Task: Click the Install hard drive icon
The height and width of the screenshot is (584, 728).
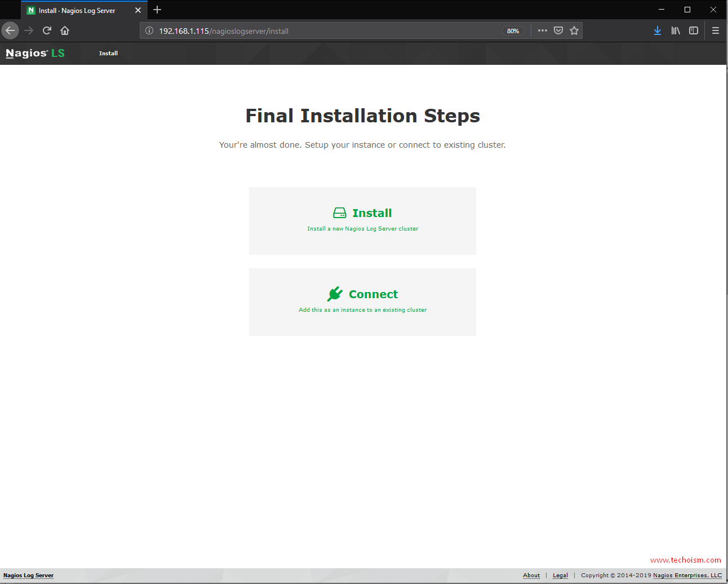Action: 340,213
